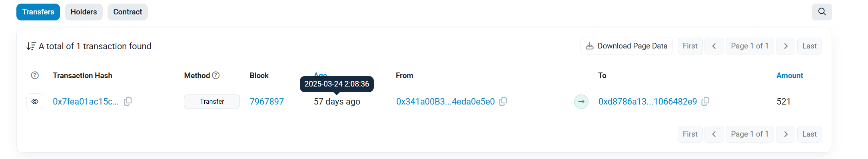The height and width of the screenshot is (159, 868).
Task: Go to previous page using top chevron
Action: (x=714, y=46)
